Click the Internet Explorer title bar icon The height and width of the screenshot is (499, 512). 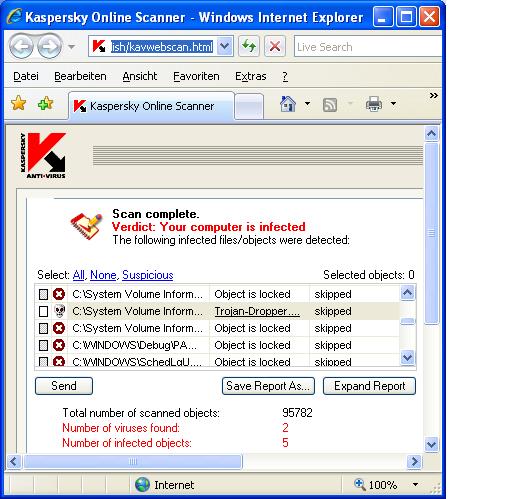pyautogui.click(x=15, y=16)
